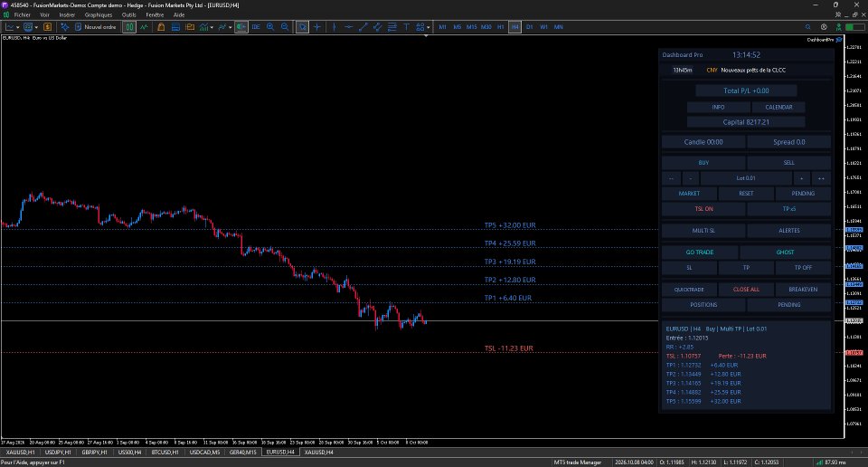Switch to the D1 timeframe
Image resolution: width=868 pixels, height=467 pixels.
pyautogui.click(x=529, y=26)
